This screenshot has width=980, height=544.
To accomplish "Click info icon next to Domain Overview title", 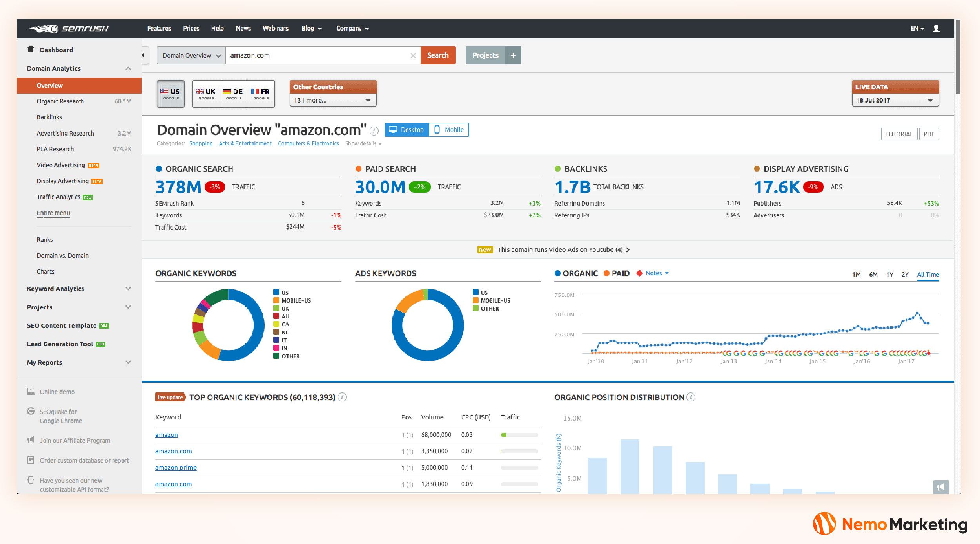I will (374, 131).
